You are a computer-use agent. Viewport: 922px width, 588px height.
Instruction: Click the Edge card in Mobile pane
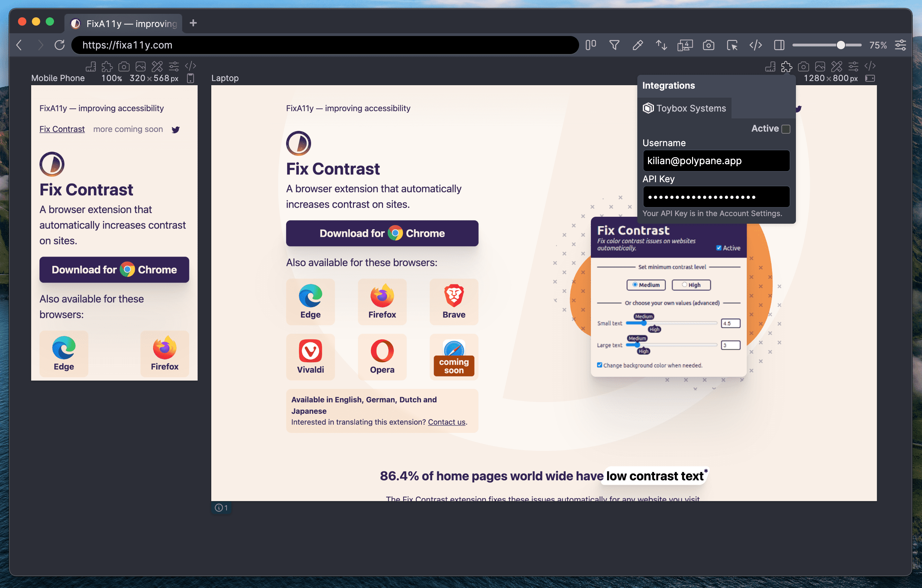click(x=64, y=354)
